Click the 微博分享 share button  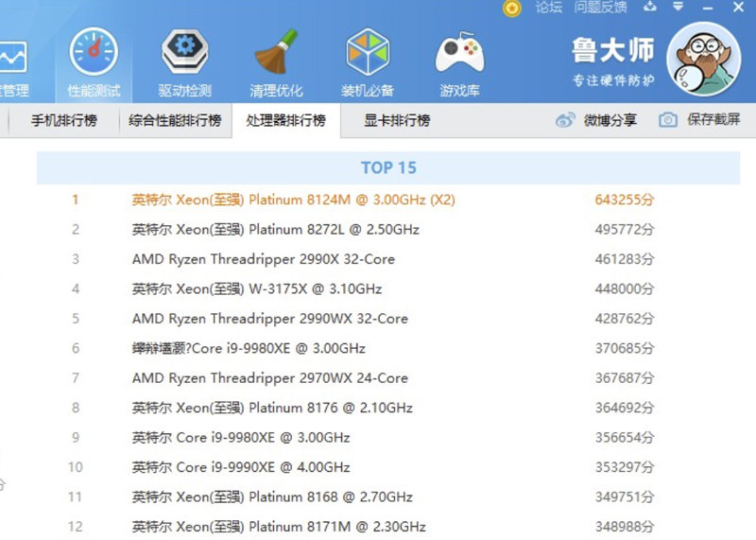[596, 120]
